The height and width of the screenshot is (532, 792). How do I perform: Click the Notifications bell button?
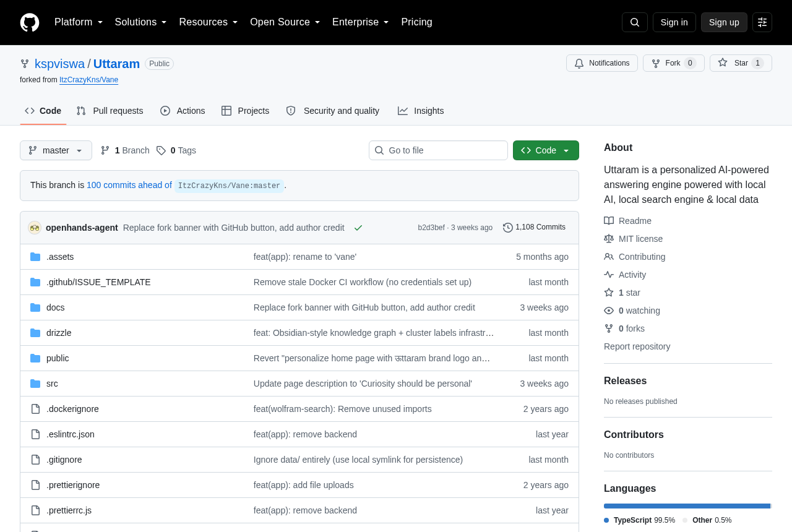pyautogui.click(x=602, y=63)
